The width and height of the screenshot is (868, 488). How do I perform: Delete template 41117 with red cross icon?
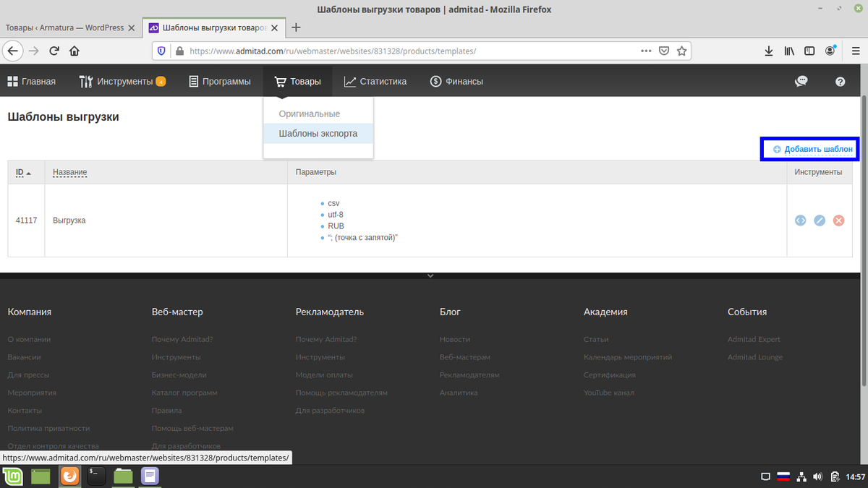[838, 220]
